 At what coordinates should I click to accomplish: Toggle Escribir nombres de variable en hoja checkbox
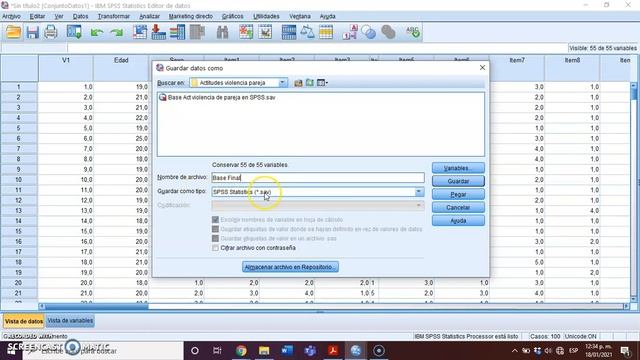tap(215, 220)
